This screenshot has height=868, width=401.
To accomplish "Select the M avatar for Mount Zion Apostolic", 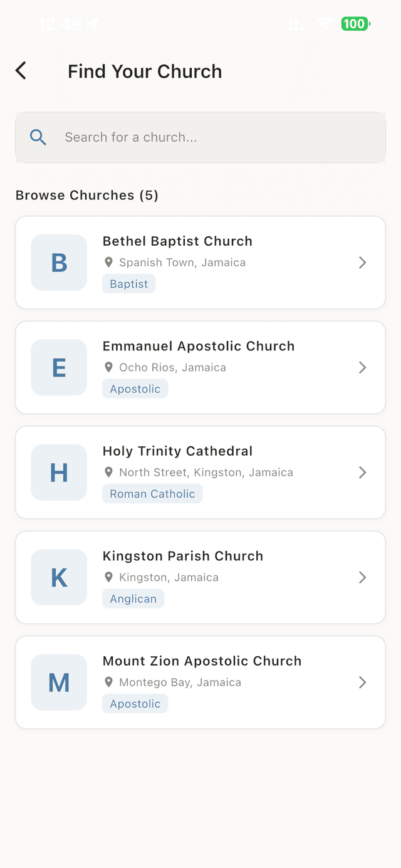I will point(59,682).
